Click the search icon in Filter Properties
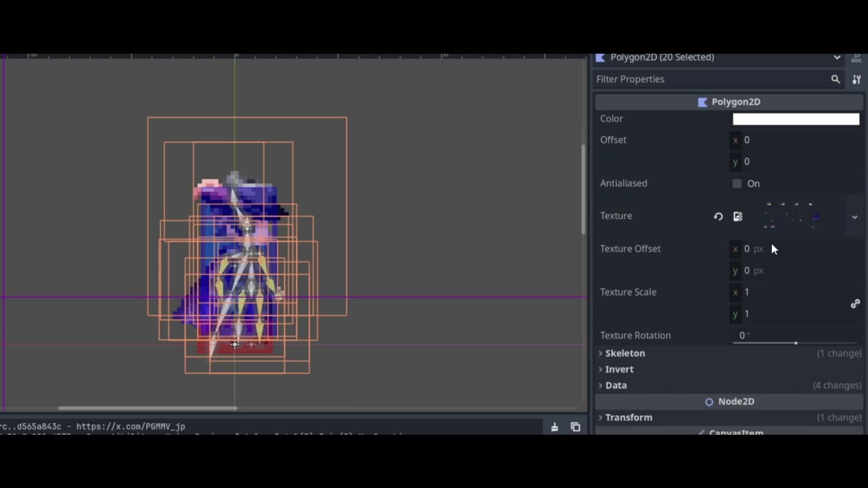This screenshot has height=488, width=868. (835, 80)
